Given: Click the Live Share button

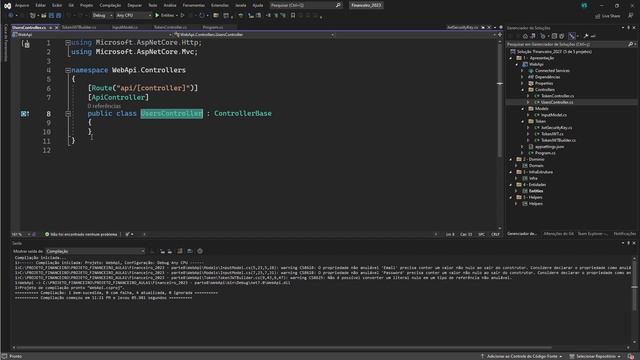Looking at the screenshot, I should (607, 16).
